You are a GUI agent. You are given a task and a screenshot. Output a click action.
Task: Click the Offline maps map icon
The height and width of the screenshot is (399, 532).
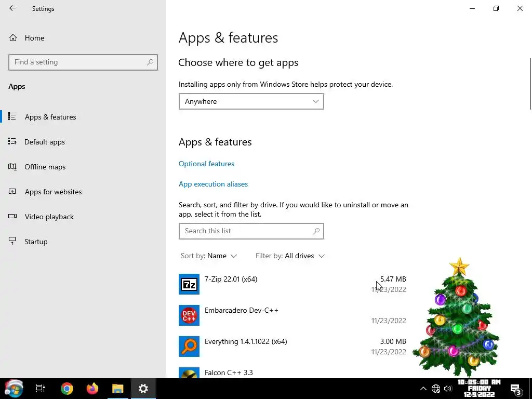tap(12, 167)
